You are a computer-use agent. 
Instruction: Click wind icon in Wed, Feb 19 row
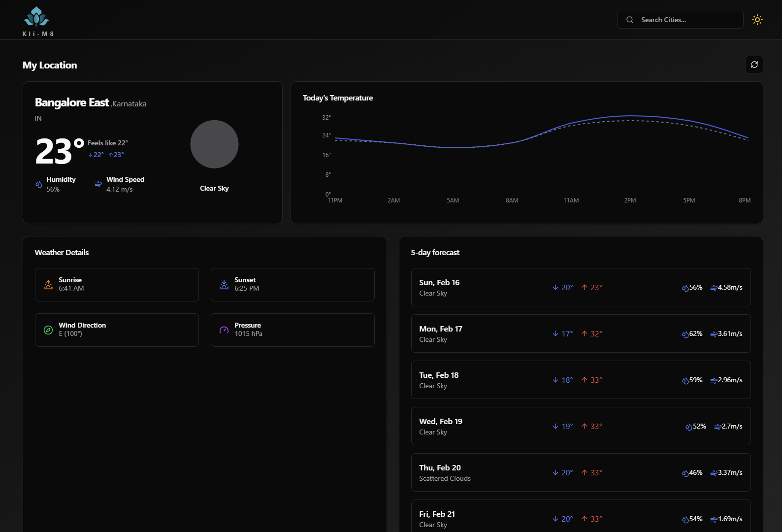[718, 427]
